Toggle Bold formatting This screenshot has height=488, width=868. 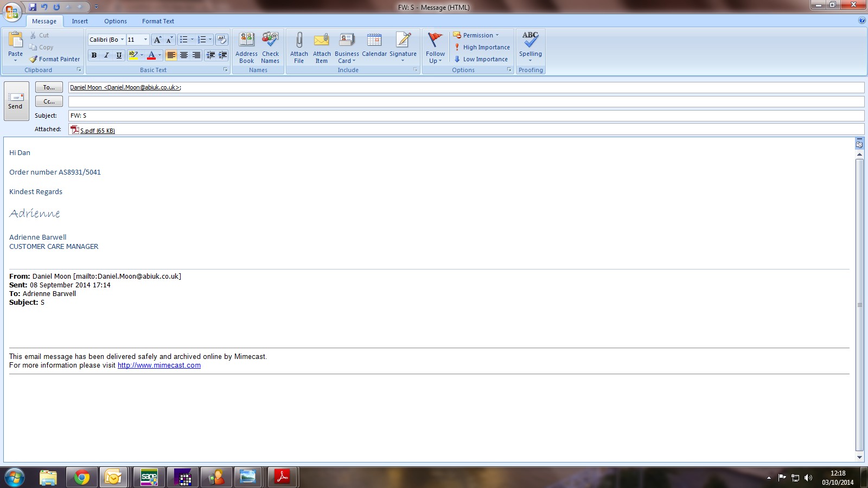click(x=94, y=55)
